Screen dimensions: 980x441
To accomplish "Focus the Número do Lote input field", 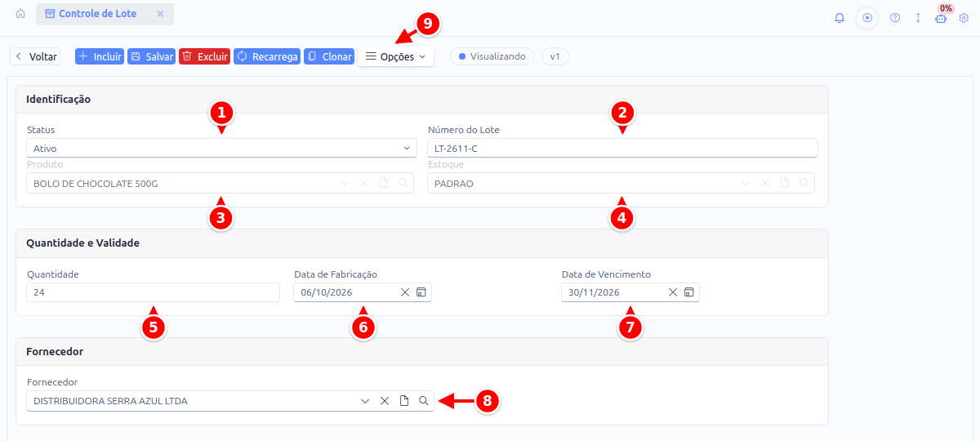I will pos(622,148).
